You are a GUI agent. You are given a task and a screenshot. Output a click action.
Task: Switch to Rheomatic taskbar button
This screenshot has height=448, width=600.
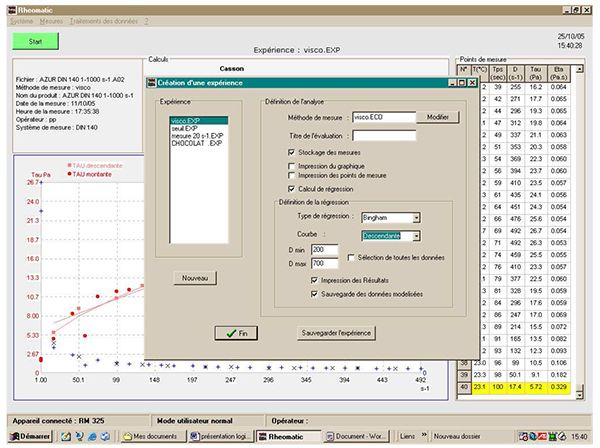(289, 436)
